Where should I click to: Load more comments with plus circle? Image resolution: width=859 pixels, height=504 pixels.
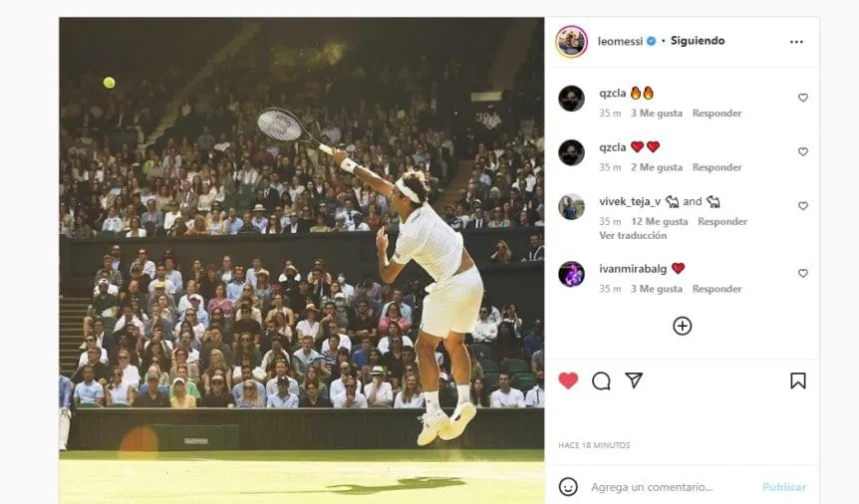(x=682, y=326)
